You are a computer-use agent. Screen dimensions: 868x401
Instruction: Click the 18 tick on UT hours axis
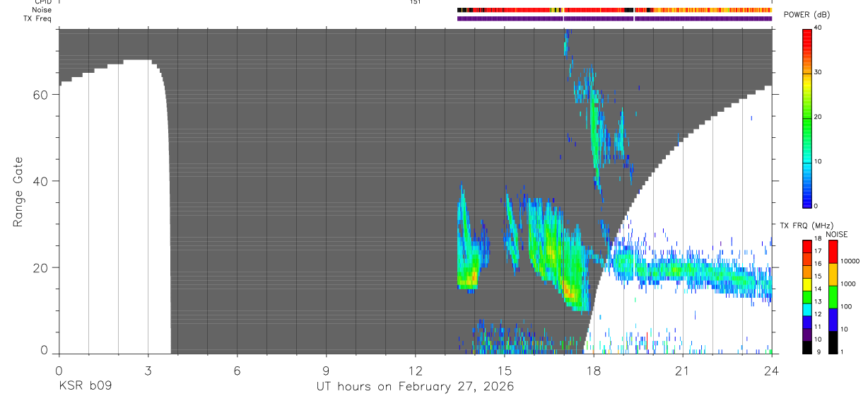(x=593, y=371)
